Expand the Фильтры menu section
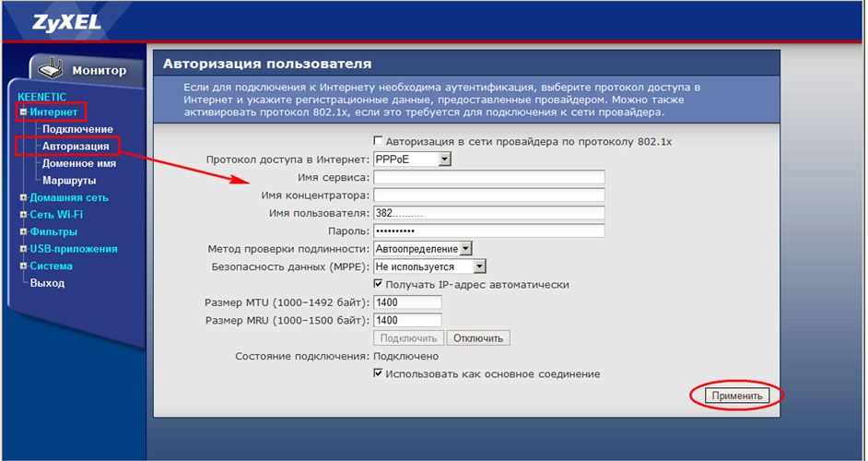868x461 pixels. pyautogui.click(x=23, y=232)
